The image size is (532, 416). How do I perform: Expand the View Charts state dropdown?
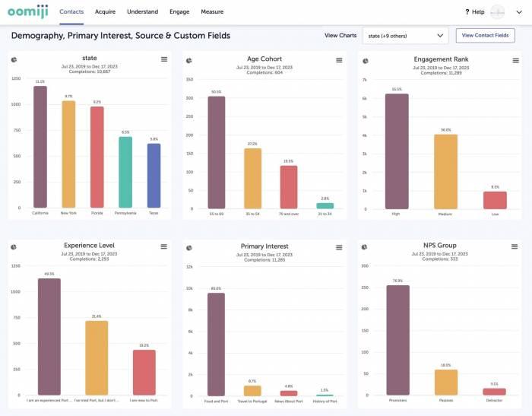click(x=404, y=36)
